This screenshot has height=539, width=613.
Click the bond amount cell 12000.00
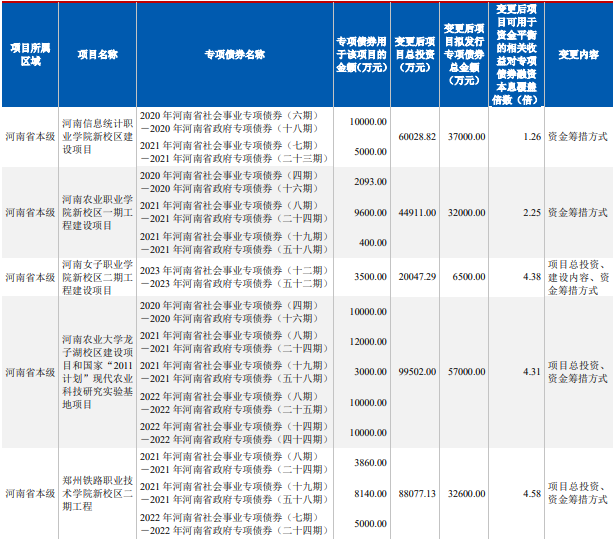tap(368, 342)
